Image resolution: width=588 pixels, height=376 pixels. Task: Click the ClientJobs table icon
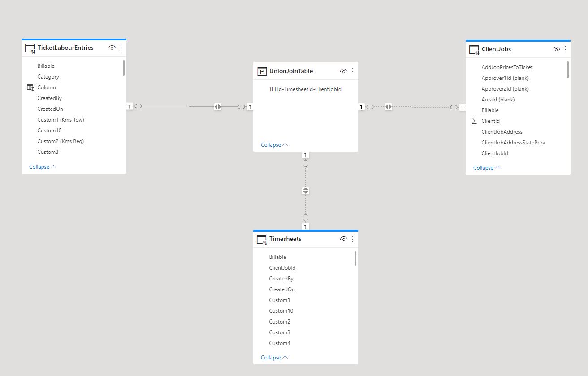[x=474, y=50]
